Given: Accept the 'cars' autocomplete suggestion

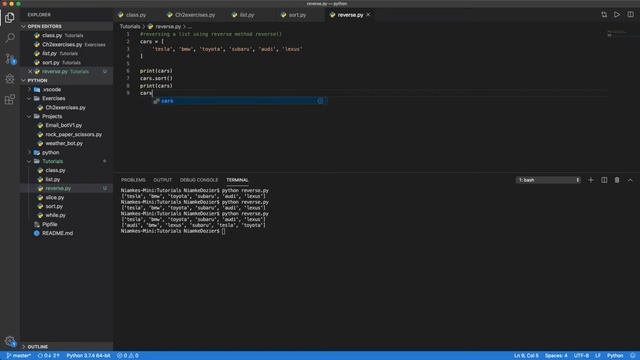Looking at the screenshot, I should click(240, 101).
